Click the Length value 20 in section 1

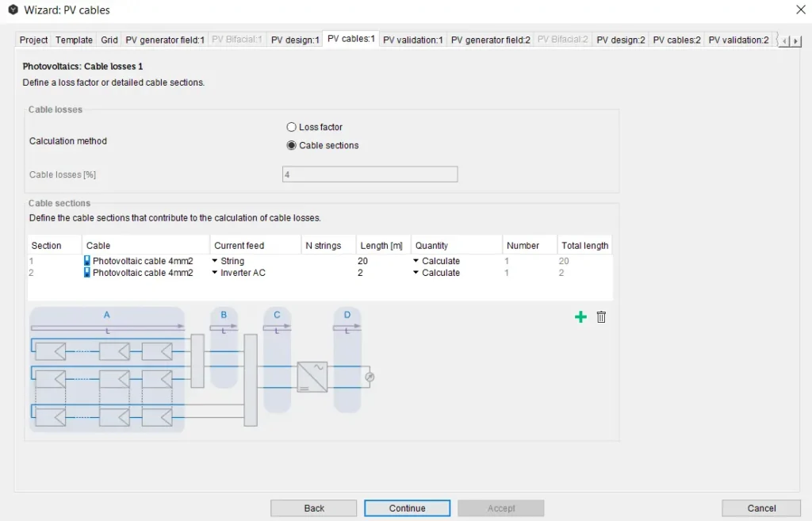coord(363,261)
